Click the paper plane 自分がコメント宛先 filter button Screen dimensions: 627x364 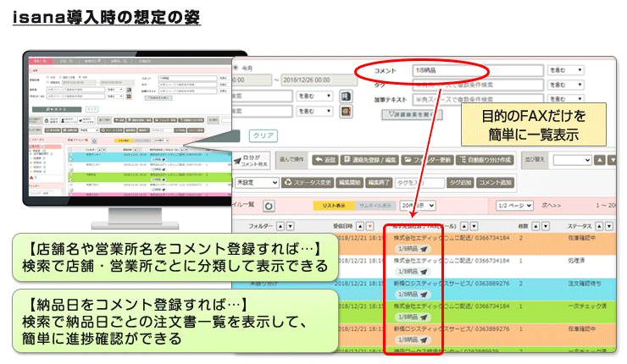coord(252,160)
